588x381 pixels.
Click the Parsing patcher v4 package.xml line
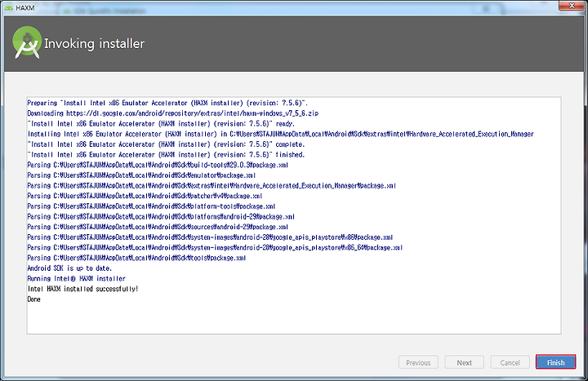pos(145,196)
